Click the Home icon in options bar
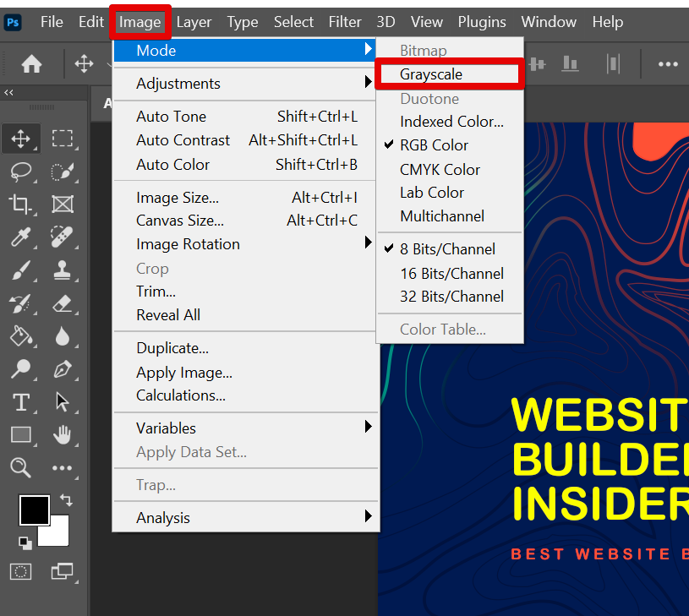The height and width of the screenshot is (616, 689). click(x=32, y=64)
